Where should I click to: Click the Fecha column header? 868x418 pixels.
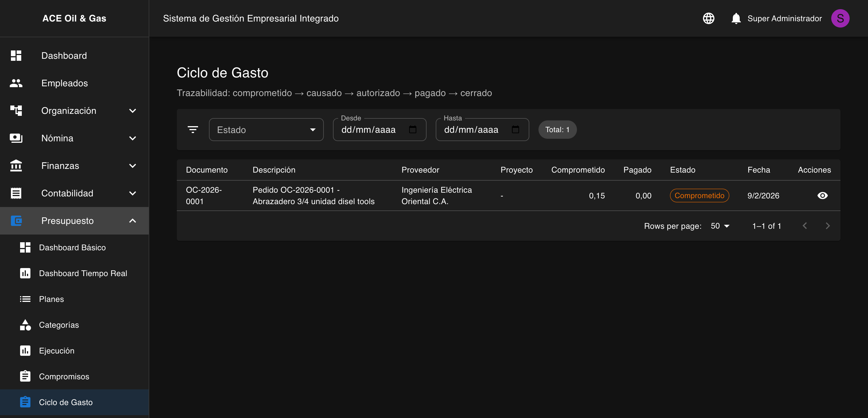(758, 170)
